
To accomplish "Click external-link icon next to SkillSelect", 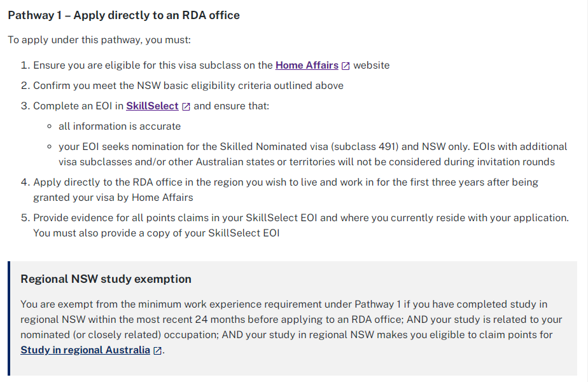I will [186, 107].
